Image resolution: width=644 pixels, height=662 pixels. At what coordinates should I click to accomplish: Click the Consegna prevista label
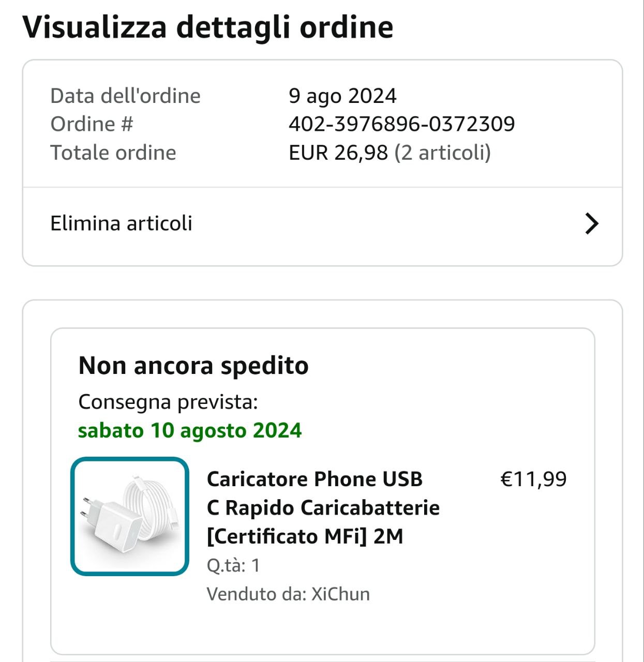pyautogui.click(x=168, y=402)
